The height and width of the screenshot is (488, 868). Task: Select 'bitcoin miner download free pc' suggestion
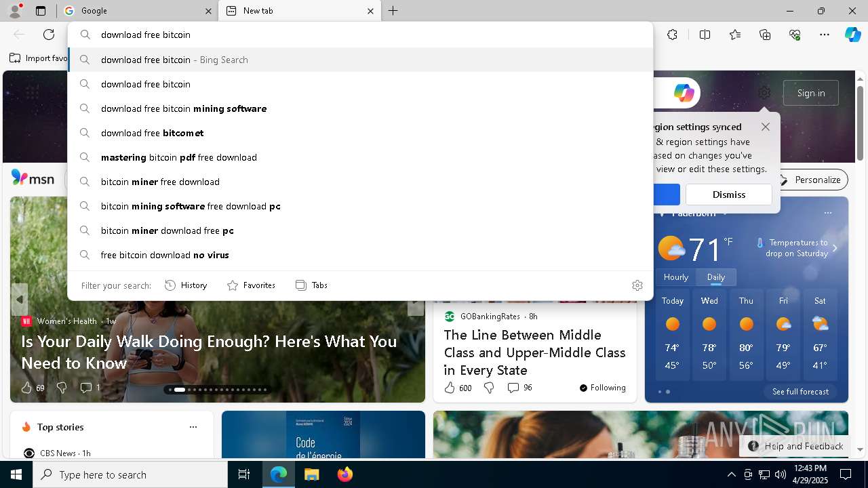point(360,230)
